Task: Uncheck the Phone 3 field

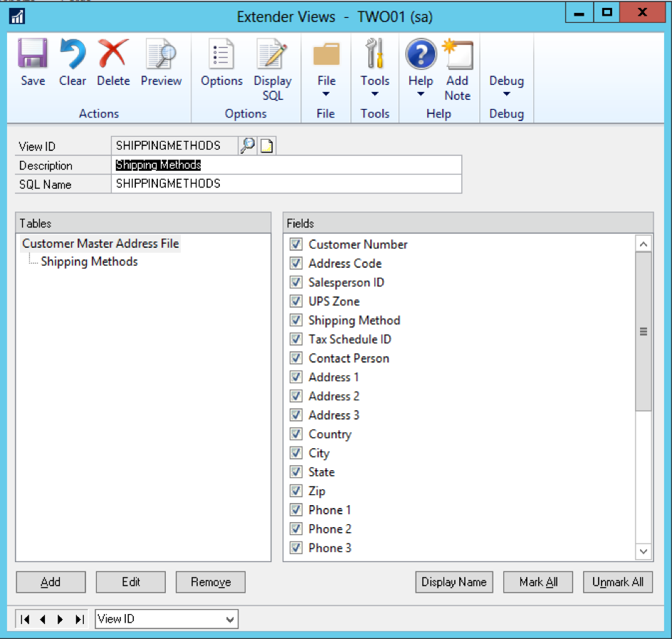Action: tap(295, 547)
